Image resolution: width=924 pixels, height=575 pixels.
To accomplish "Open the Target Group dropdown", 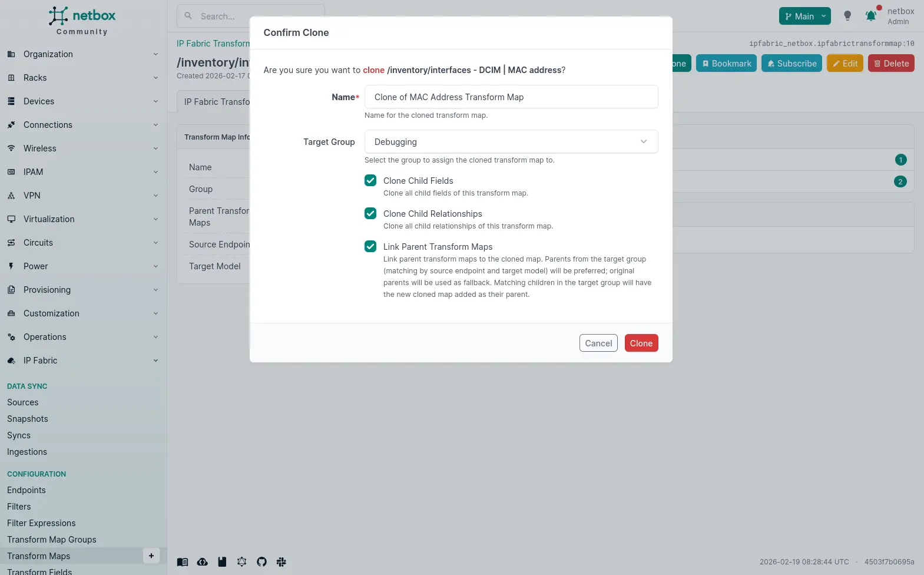I will point(511,141).
